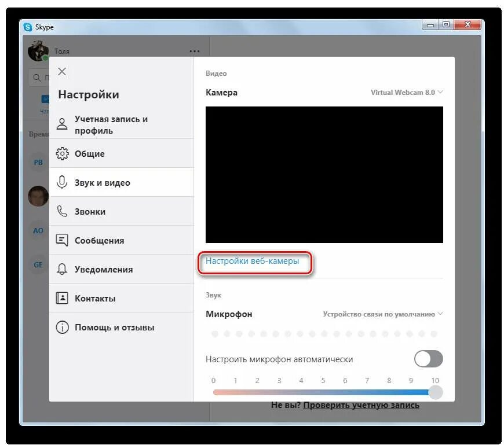Open the GE contact avatar
504x445 pixels.
coord(38,264)
